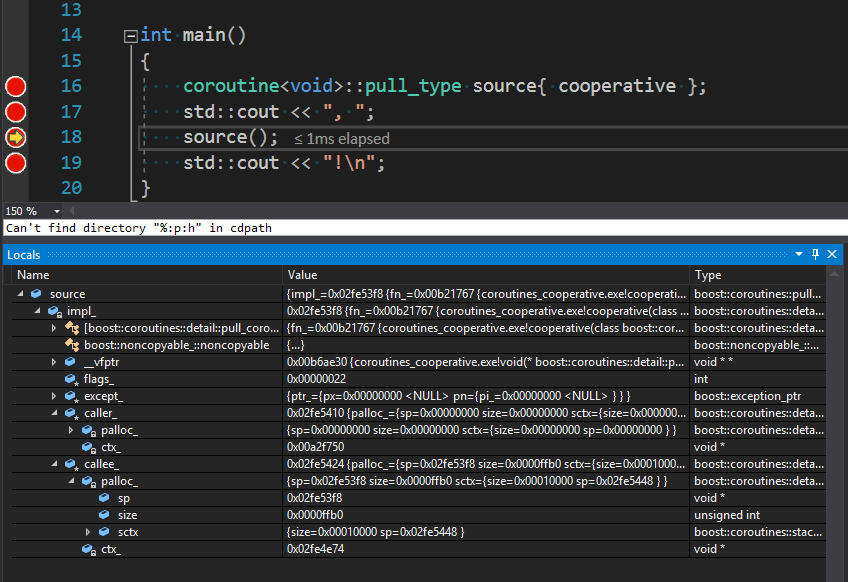Click the boost::noncopyable_ base class icon
Viewport: 848px width, 582px height.
pyautogui.click(x=72, y=345)
